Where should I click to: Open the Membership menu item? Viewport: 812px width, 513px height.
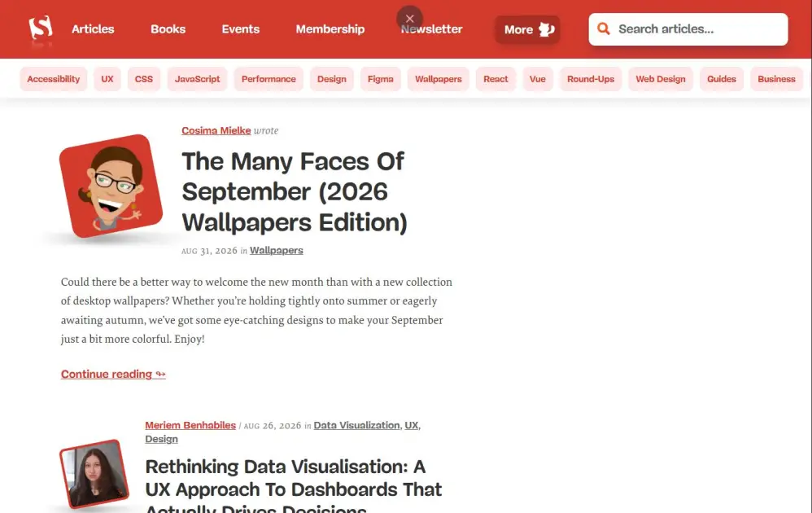click(330, 29)
